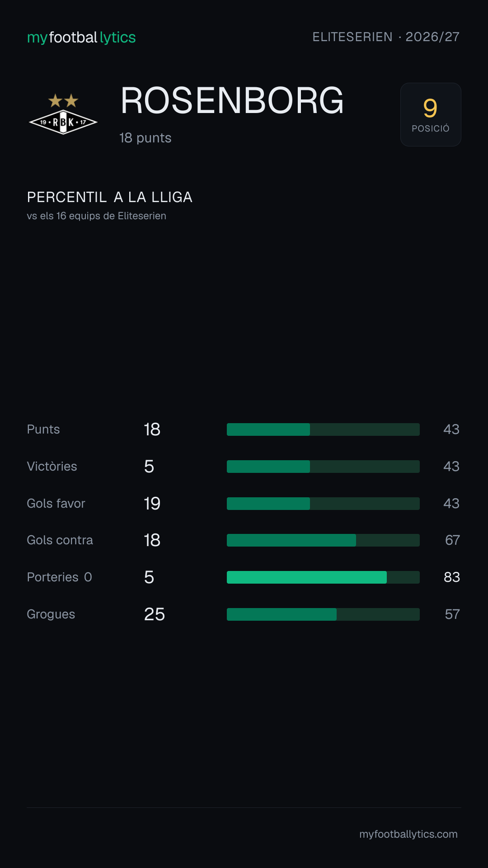Click the Rosenborg RBK club crest
Viewport: 488px width, 868px height.
(x=63, y=115)
